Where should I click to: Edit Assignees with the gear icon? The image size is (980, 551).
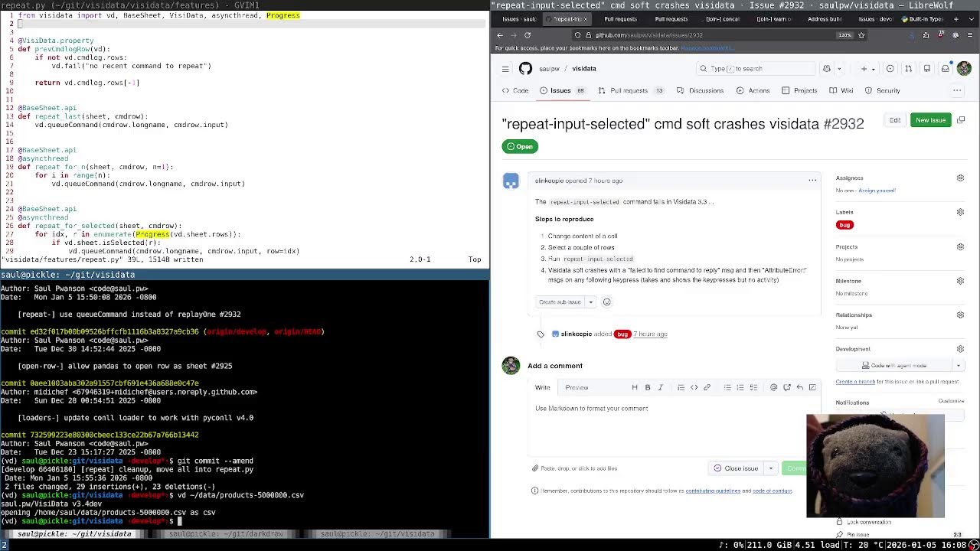coord(960,178)
